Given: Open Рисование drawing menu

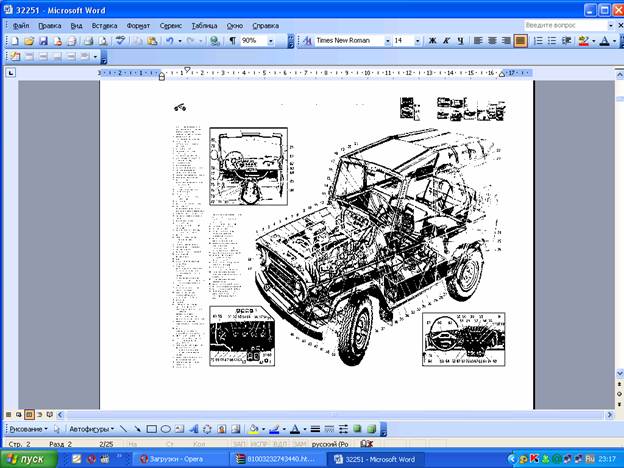Looking at the screenshot, I should (x=28, y=429).
